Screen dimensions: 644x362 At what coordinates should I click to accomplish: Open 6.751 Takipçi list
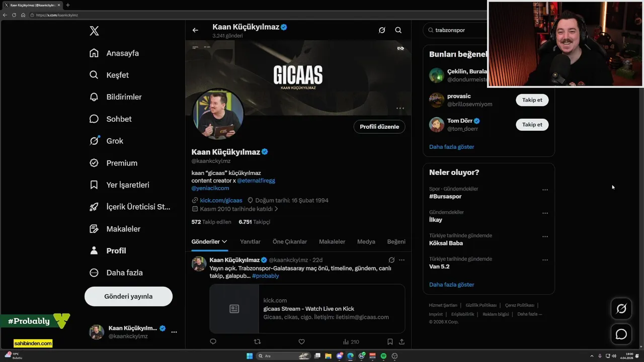click(255, 222)
